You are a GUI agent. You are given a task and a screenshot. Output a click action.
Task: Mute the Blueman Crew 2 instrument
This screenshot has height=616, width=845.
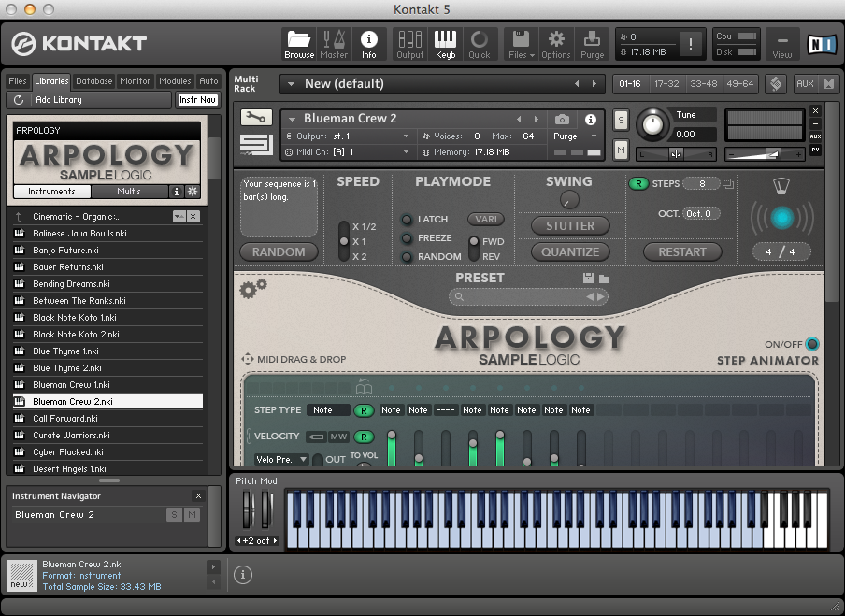coord(621,150)
